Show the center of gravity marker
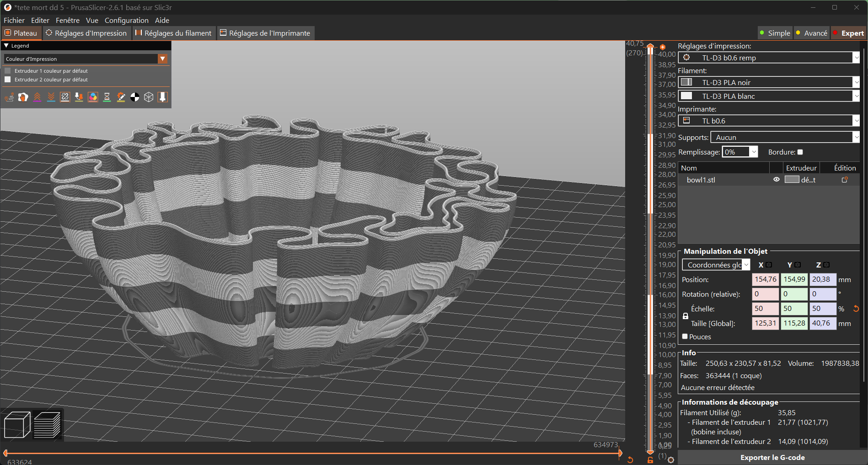Viewport: 868px width, 465px height. pyautogui.click(x=134, y=97)
